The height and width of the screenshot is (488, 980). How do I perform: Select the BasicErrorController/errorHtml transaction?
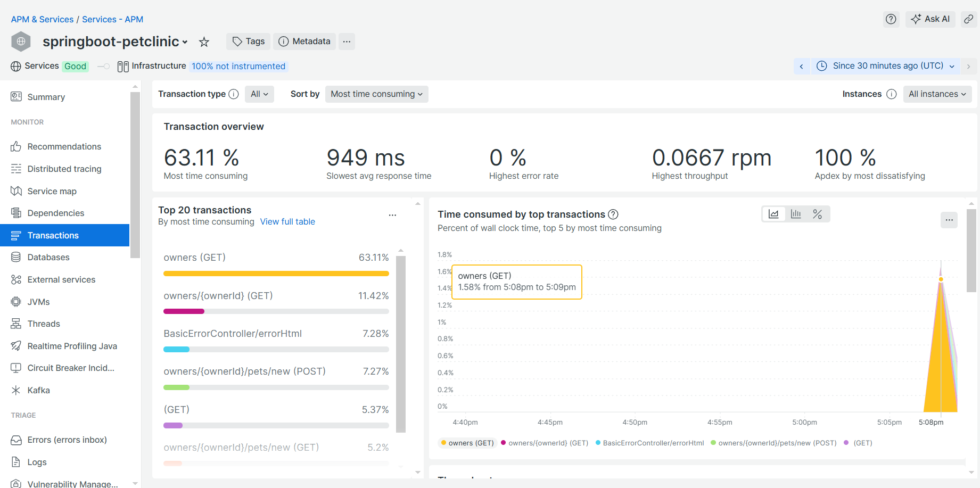coord(276,341)
